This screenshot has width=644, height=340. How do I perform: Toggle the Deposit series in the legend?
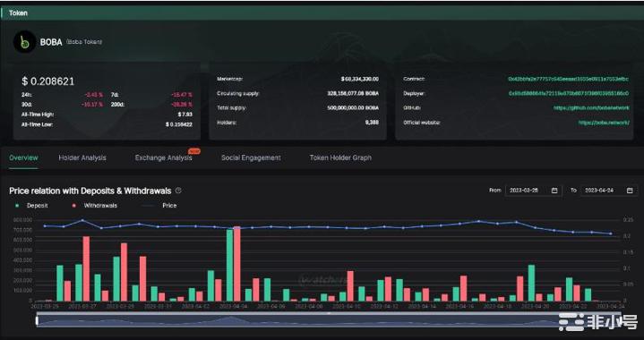32,206
